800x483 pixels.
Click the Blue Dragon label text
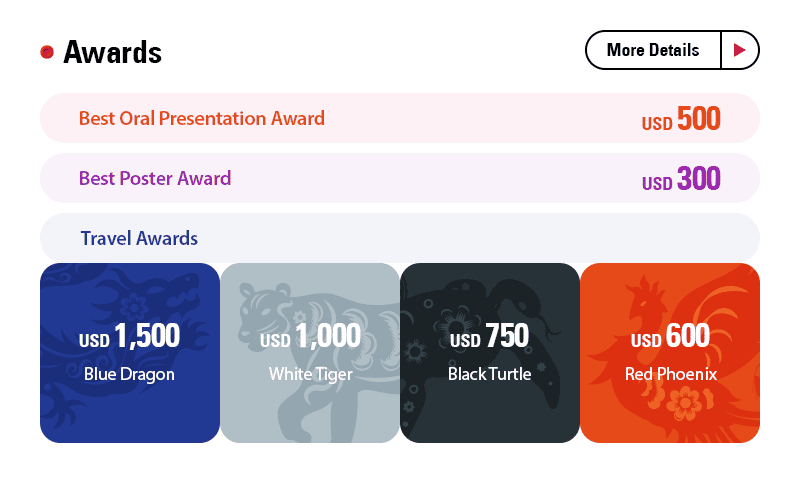pyautogui.click(x=130, y=375)
